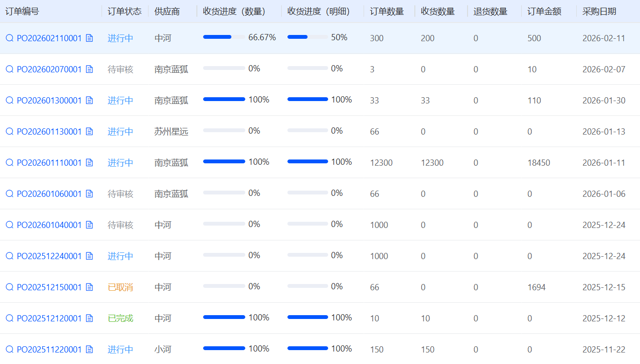This screenshot has width=640, height=364.
Task: Click the document icon after PO202512120001
Action: (89, 318)
